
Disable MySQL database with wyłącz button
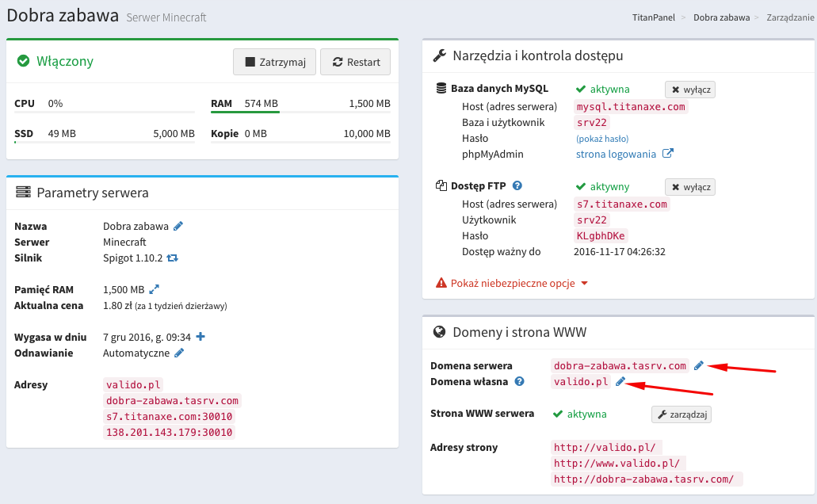coord(689,90)
